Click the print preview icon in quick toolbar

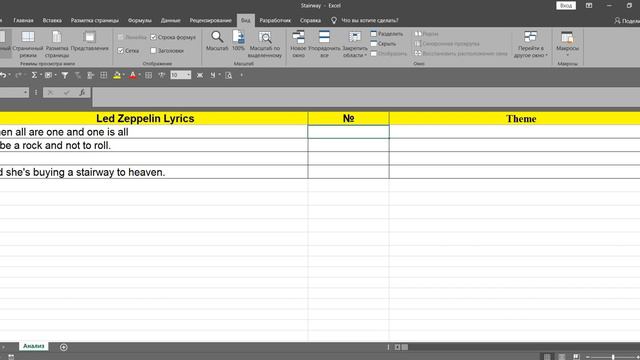tap(229, 75)
